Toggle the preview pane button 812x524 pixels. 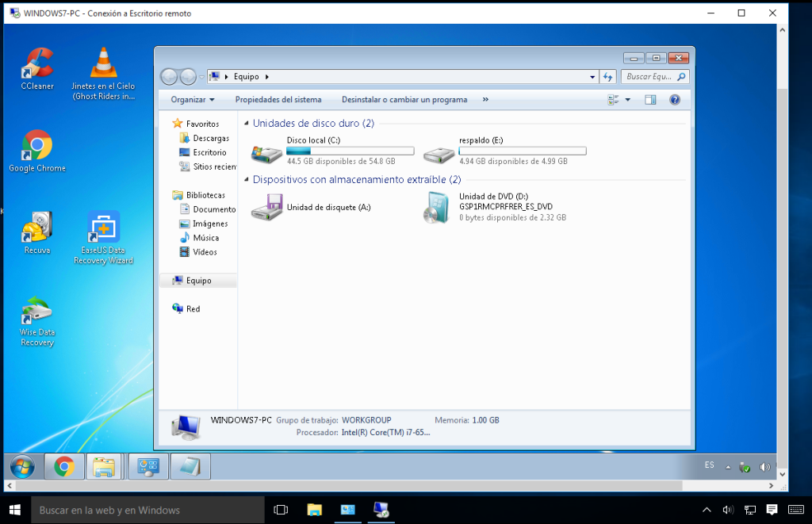650,100
